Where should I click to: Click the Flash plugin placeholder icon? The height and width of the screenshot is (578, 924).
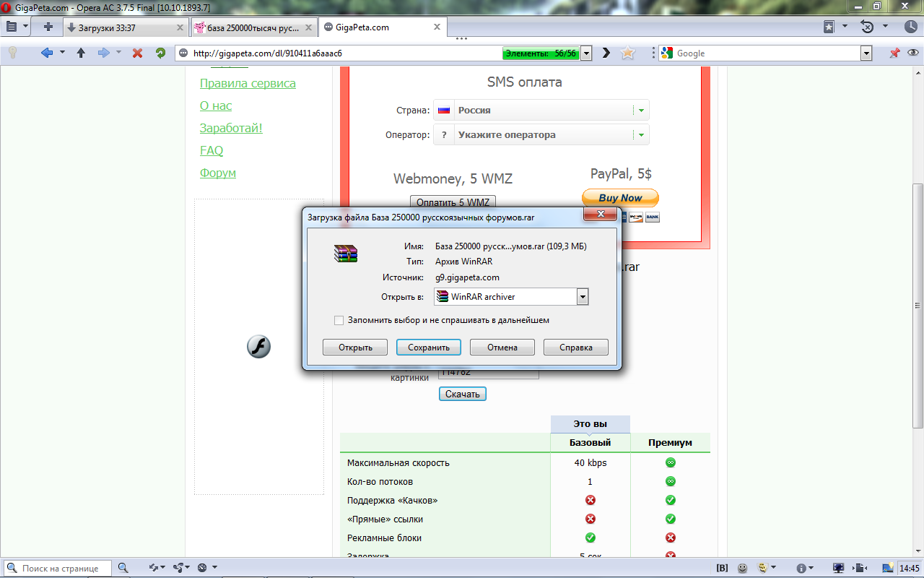pyautogui.click(x=258, y=347)
